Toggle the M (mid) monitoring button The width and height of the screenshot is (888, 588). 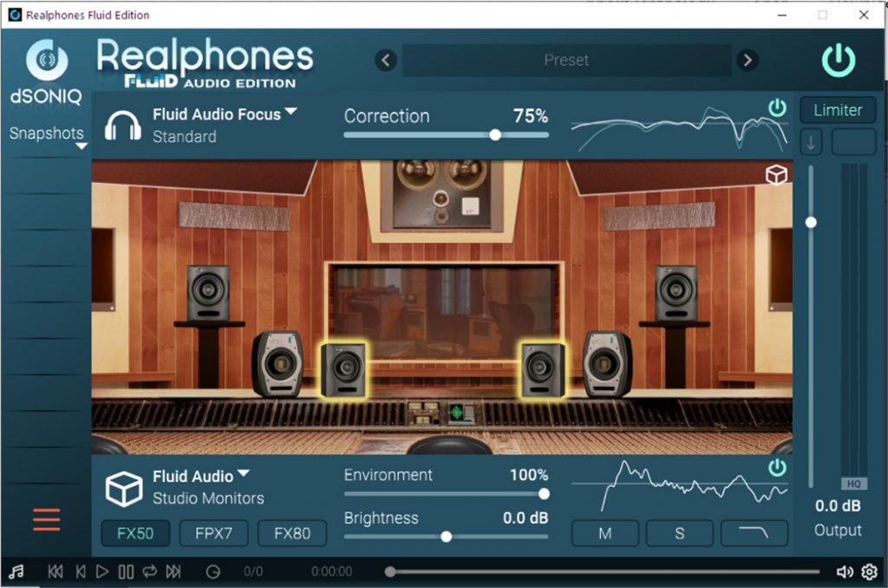[604, 533]
